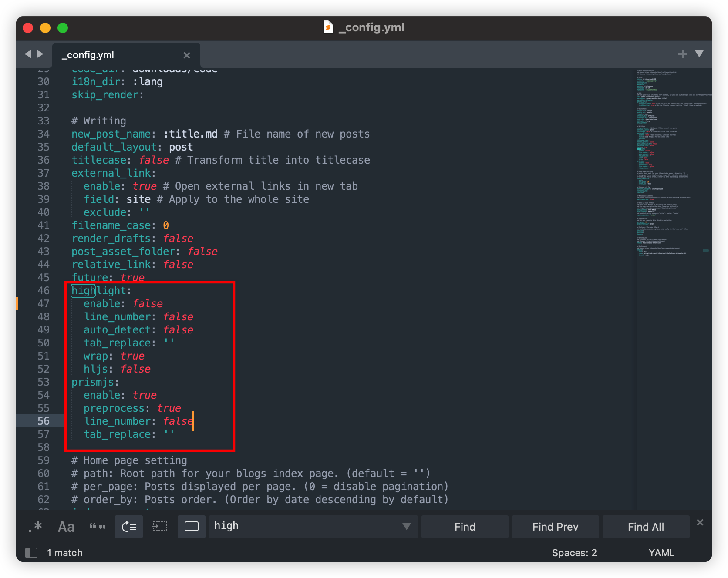Toggle regular expression search mode
This screenshot has height=578, width=728.
pos(35,527)
